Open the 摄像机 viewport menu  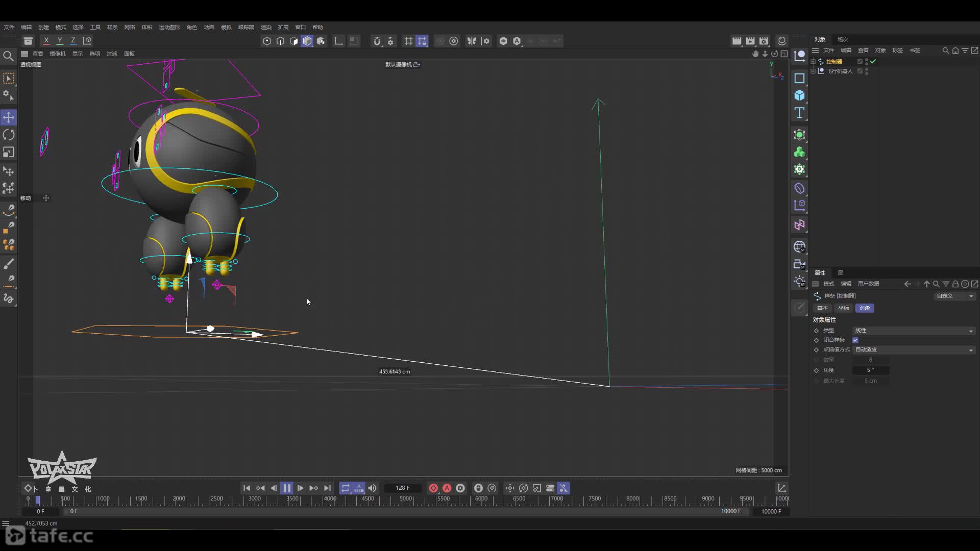click(x=58, y=54)
